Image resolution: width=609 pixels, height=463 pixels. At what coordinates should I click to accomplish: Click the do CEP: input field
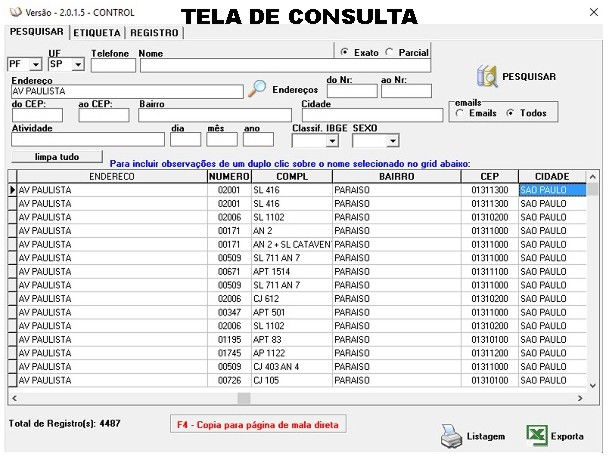[37, 115]
